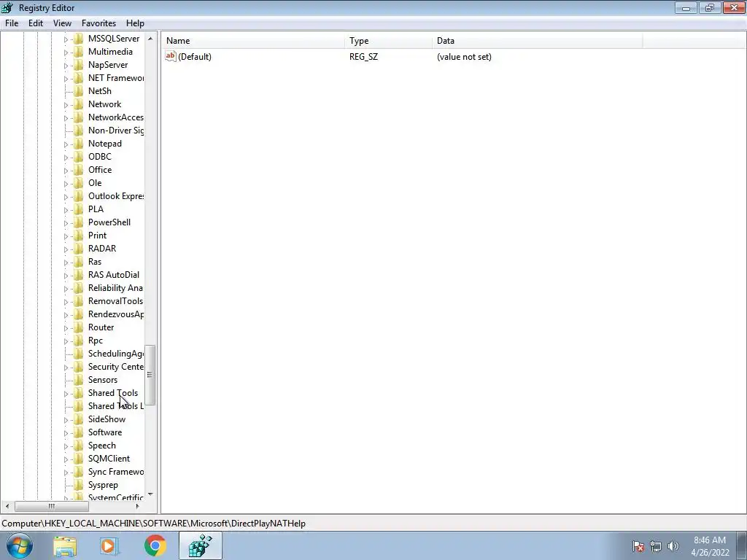Screen dimensions: 747x560
Task: Click tree scroll up arrow
Action: pos(150,39)
